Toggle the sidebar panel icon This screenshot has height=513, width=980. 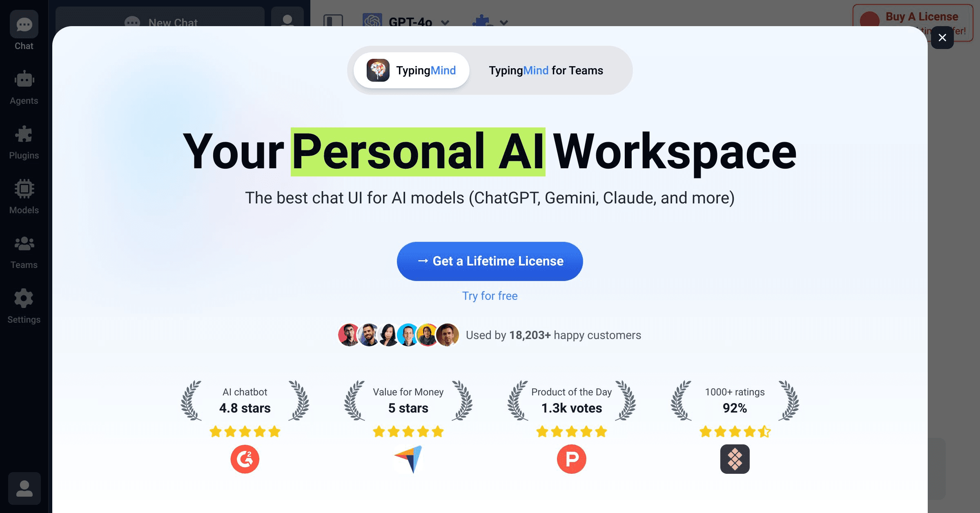tap(333, 20)
